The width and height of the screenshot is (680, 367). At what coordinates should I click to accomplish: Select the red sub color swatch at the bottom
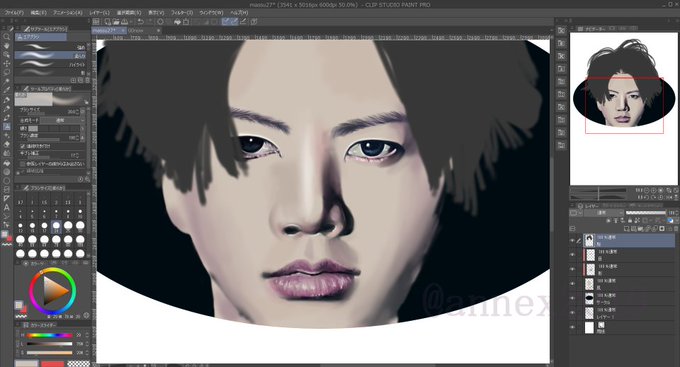point(52,364)
